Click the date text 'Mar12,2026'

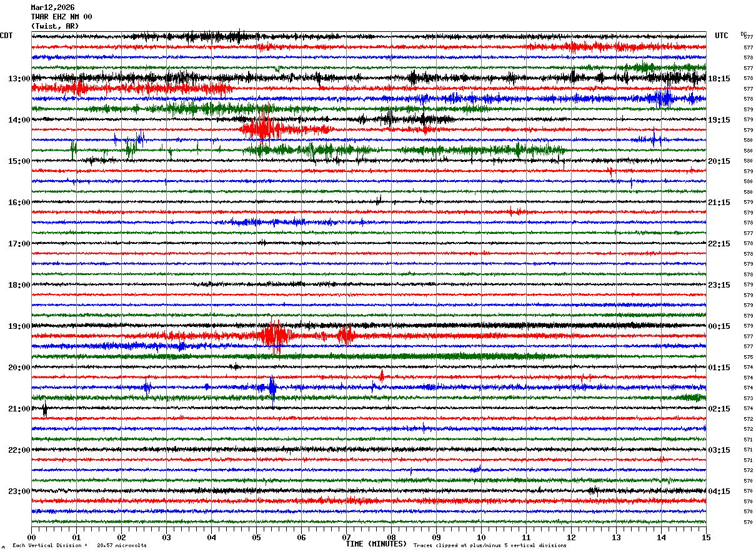coord(52,8)
